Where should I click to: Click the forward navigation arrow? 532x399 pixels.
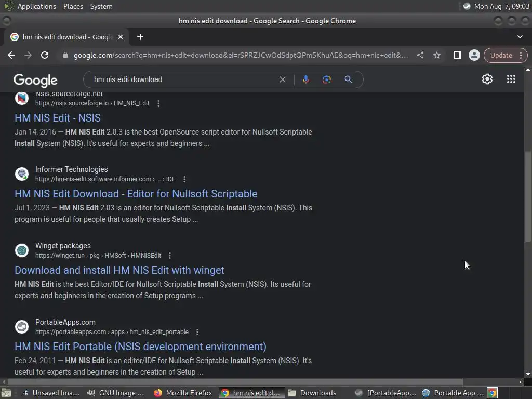coord(28,55)
